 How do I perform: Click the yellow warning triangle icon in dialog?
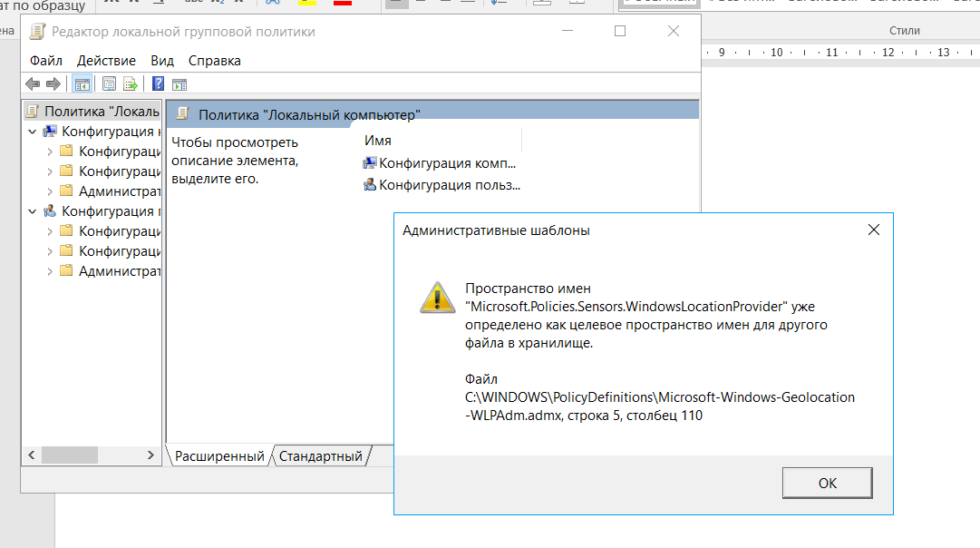(437, 298)
